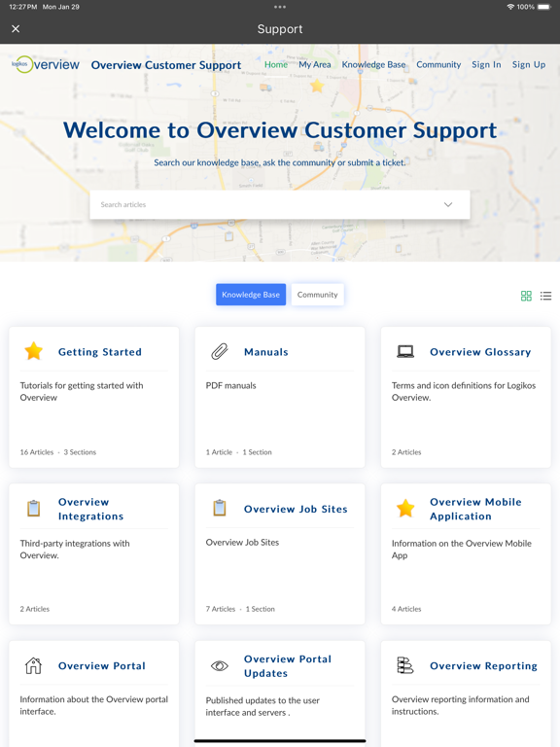
Task: Open the Overview Job Sites category
Action: 296,509
